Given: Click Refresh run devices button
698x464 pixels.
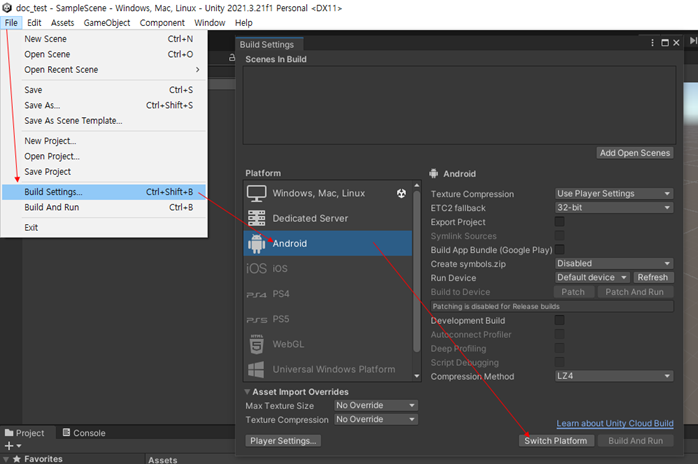Looking at the screenshot, I should pos(653,277).
